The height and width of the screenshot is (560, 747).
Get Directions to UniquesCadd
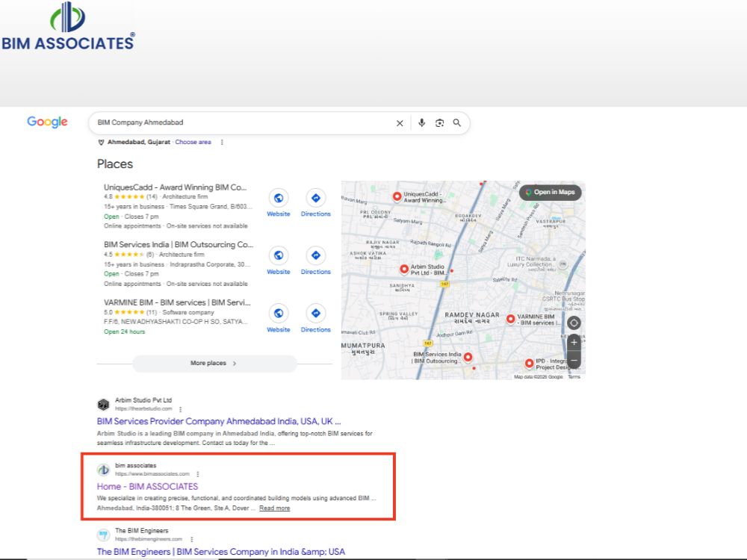coord(316,198)
